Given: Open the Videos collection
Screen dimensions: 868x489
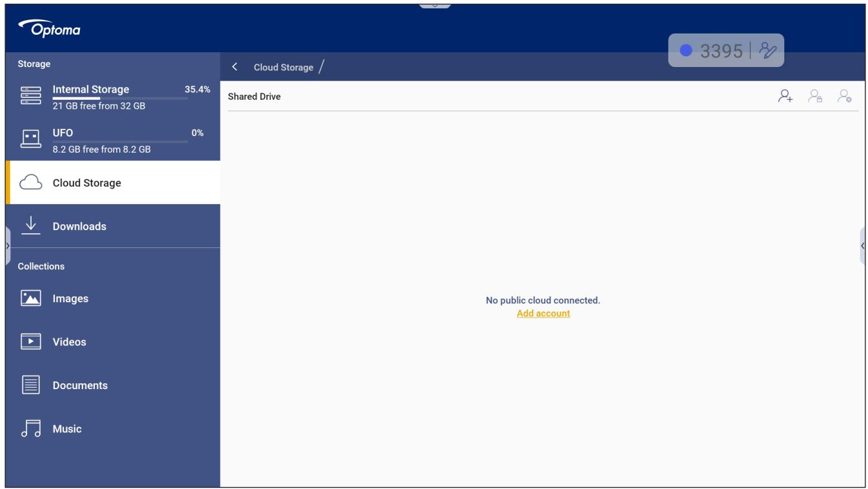Looking at the screenshot, I should (112, 341).
